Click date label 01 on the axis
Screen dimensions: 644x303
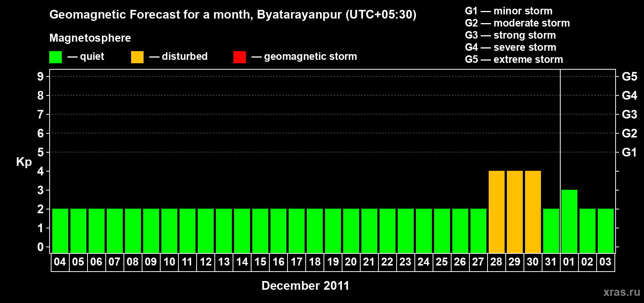(569, 262)
